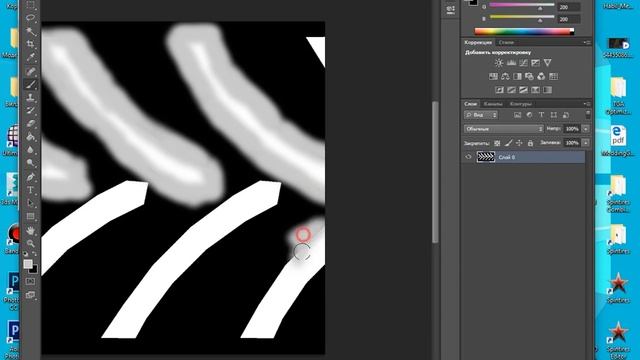Screen dimensions: 640x360
Task: Add Curves adjustment
Action: pyautogui.click(x=523, y=62)
